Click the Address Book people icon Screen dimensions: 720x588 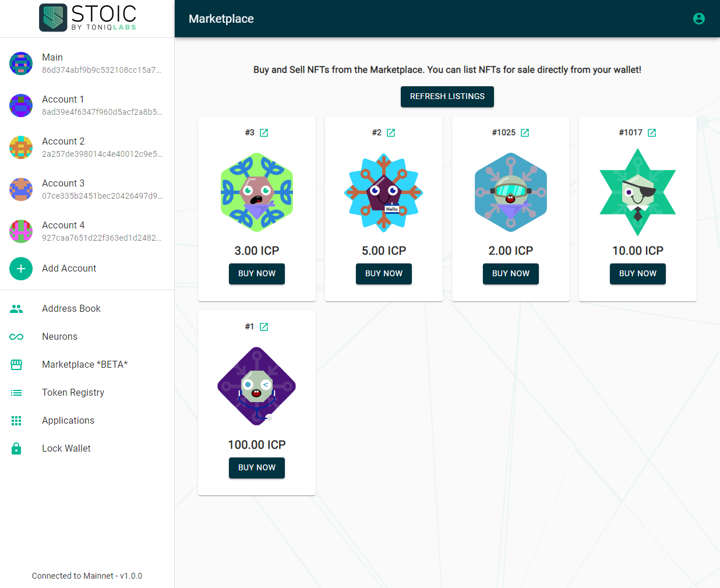tap(16, 309)
